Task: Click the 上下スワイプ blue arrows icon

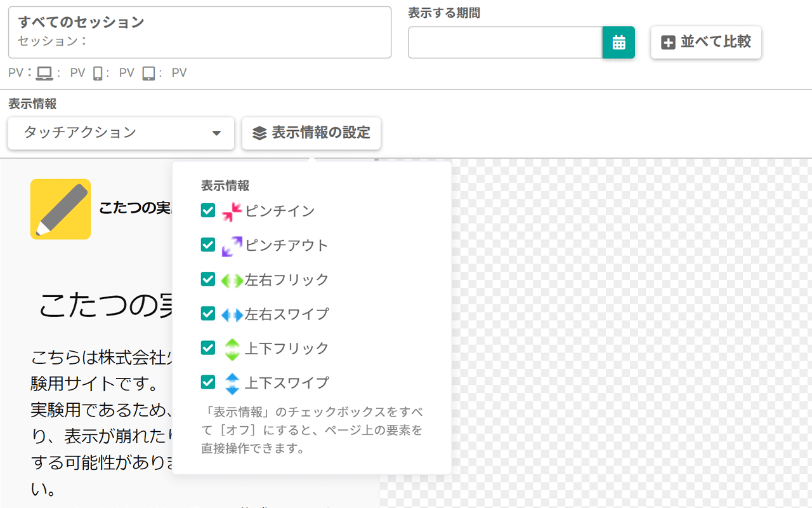Action: (x=232, y=383)
